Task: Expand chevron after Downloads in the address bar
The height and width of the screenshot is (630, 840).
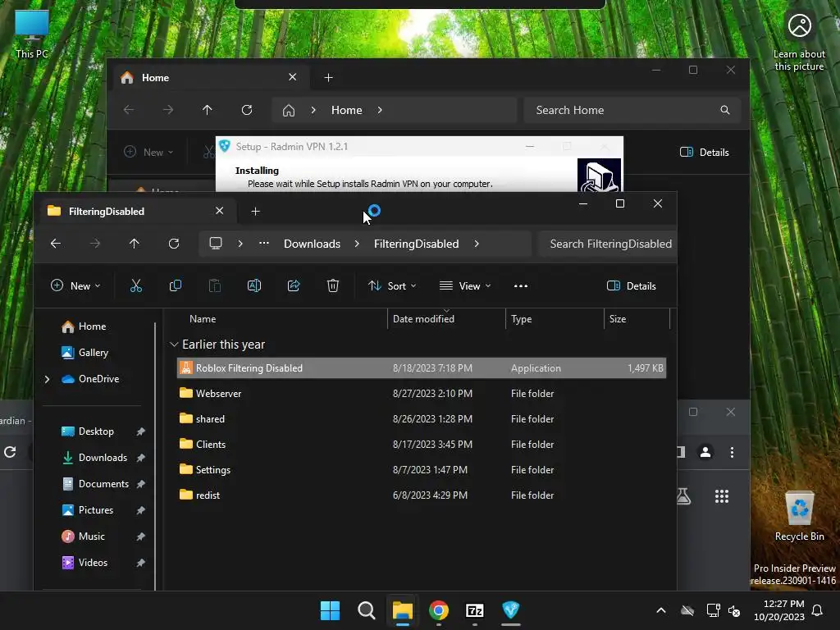Action: (x=357, y=244)
